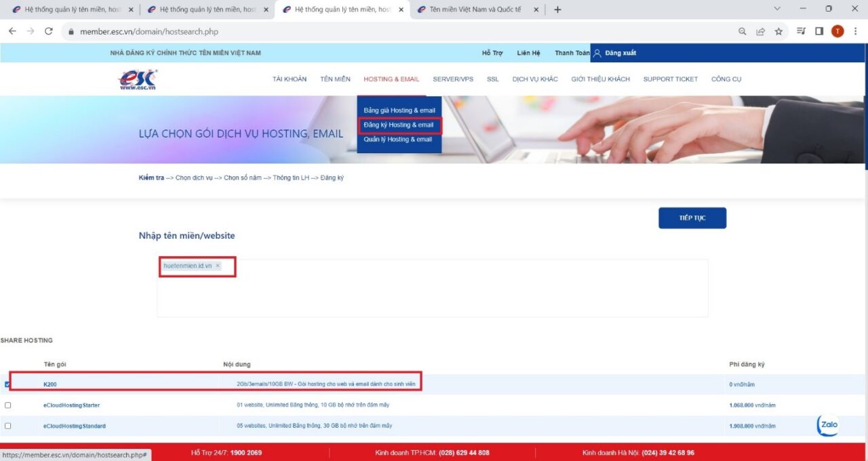Screen dimensions: 868x461
Task: Click the share page icon in address bar
Action: click(x=761, y=31)
